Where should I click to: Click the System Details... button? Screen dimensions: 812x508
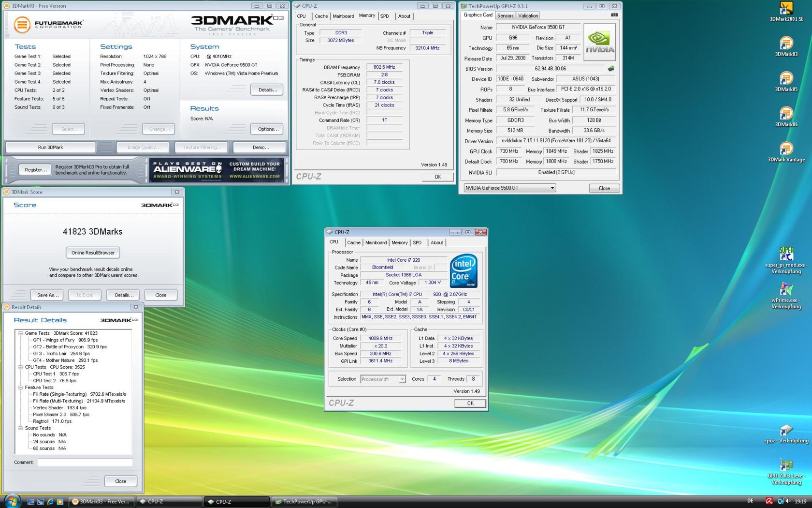[267, 90]
